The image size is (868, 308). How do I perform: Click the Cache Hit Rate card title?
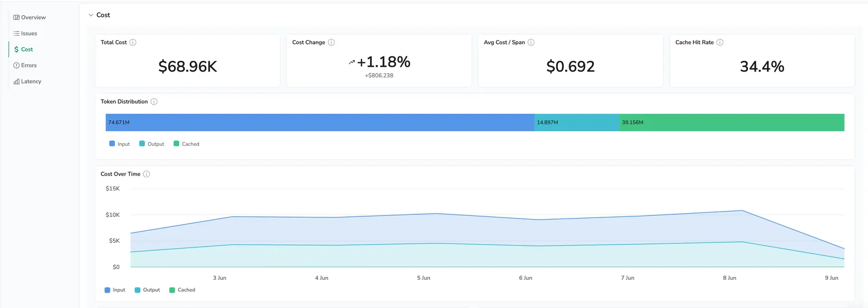pyautogui.click(x=694, y=42)
